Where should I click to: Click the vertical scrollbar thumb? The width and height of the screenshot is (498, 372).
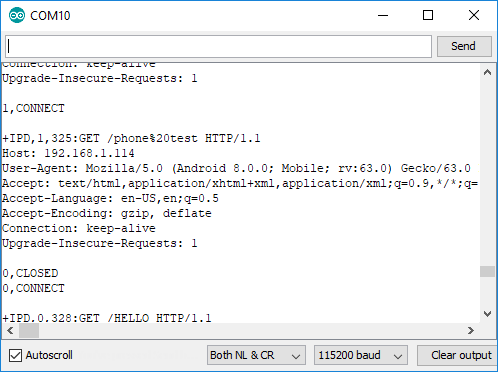coord(487,271)
